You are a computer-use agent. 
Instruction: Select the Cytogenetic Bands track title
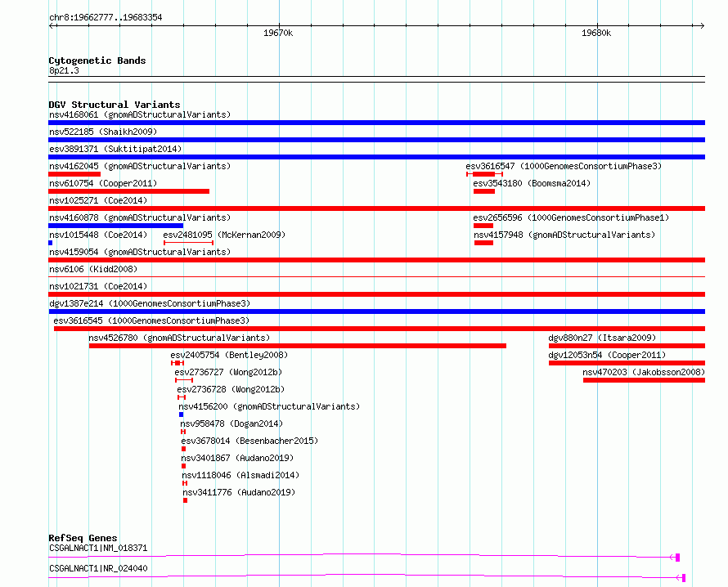97,60
